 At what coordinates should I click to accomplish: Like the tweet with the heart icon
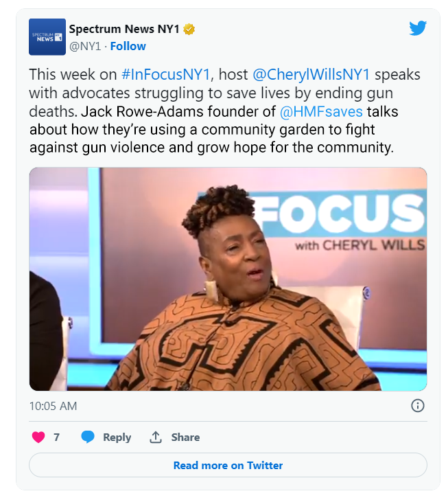(x=38, y=437)
